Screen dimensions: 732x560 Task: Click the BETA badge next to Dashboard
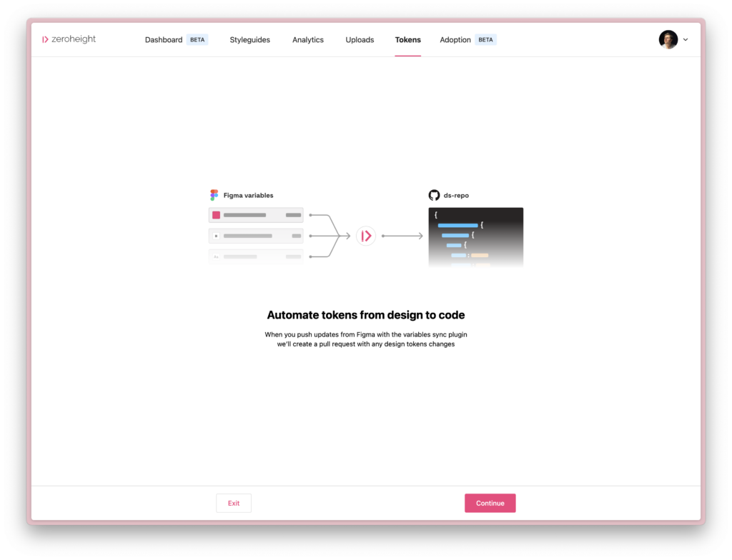pos(197,40)
